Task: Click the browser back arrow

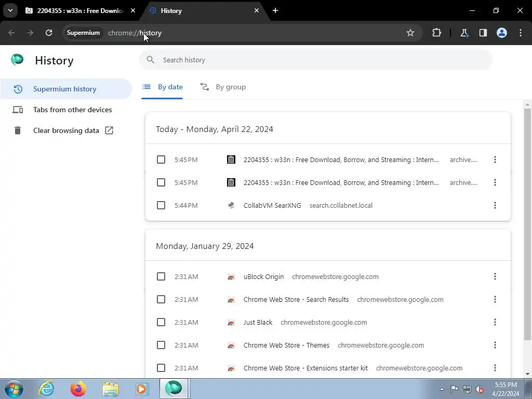Action: [x=11, y=33]
